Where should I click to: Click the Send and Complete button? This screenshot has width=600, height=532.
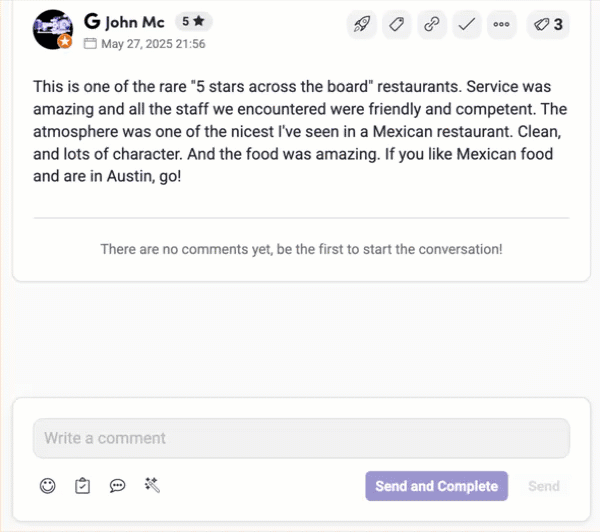436,486
